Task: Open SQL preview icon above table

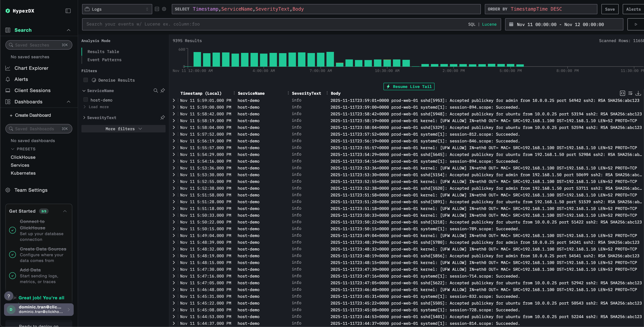Action: click(x=623, y=93)
